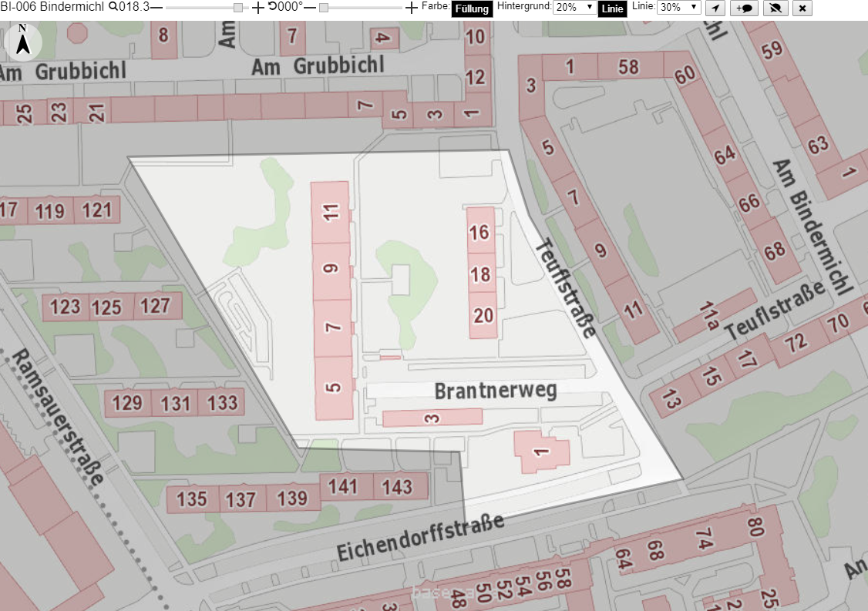Viewport: 868px width, 611px height.
Task: Click building 1 on Brantnerweg
Action: tap(541, 452)
